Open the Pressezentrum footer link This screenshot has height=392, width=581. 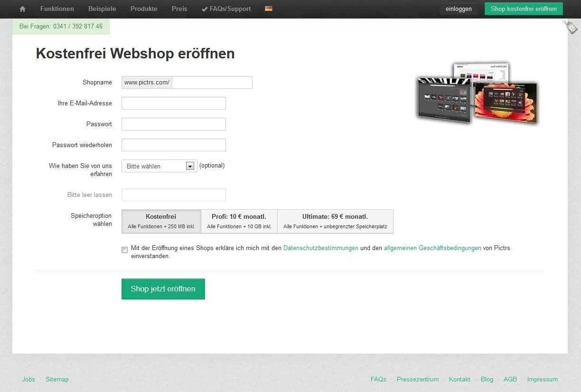418,379
